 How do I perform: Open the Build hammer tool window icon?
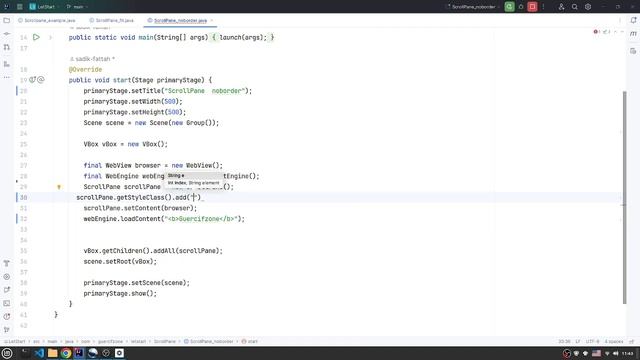[7, 263]
